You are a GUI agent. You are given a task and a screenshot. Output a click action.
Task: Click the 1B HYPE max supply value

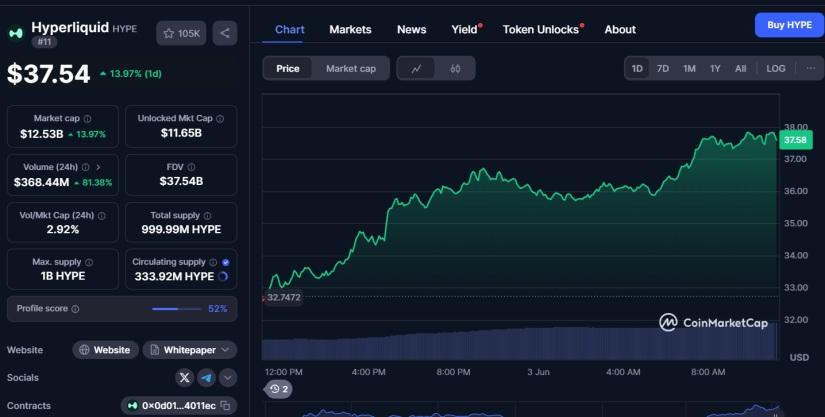point(63,276)
